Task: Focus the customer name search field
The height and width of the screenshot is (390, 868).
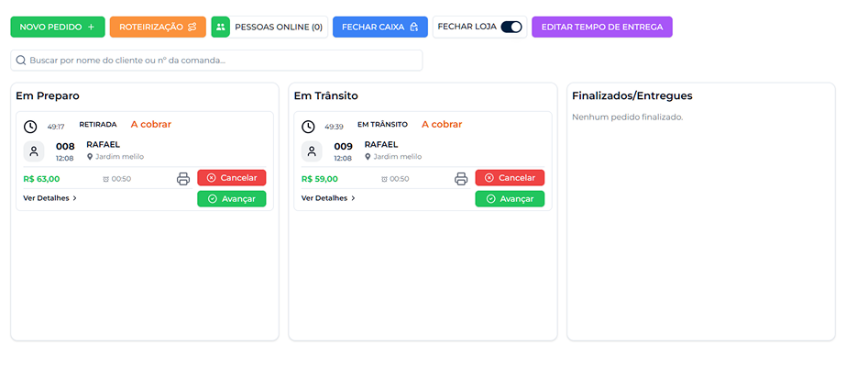Action: click(x=220, y=61)
